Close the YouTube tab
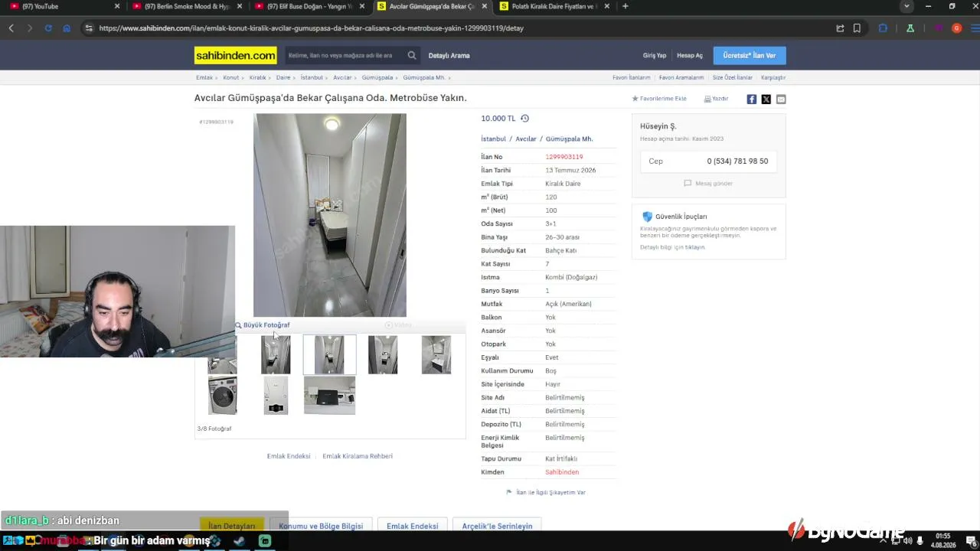 point(117,6)
